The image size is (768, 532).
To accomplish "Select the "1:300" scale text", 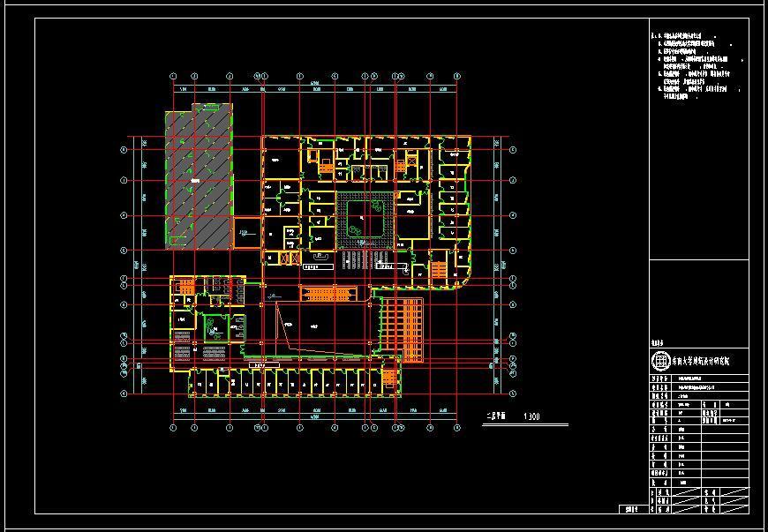I will click(x=531, y=416).
